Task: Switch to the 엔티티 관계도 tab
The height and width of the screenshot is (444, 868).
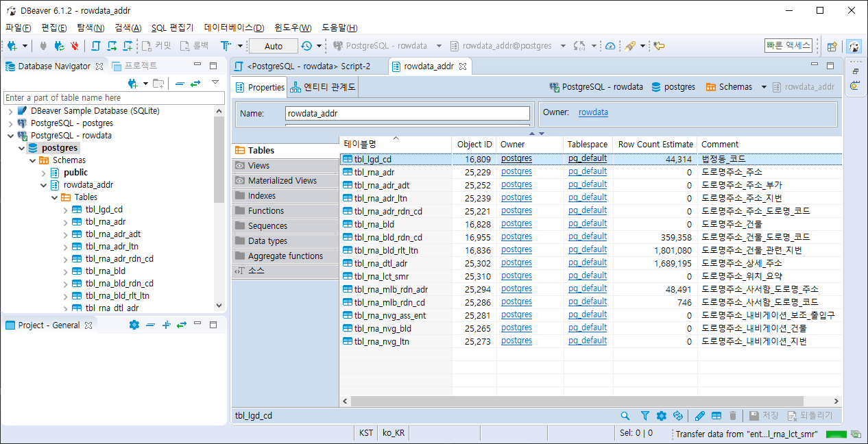Action: tap(322, 87)
